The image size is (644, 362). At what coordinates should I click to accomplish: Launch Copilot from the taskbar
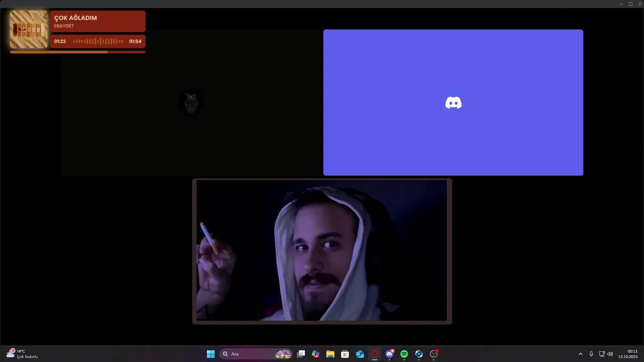(315, 354)
